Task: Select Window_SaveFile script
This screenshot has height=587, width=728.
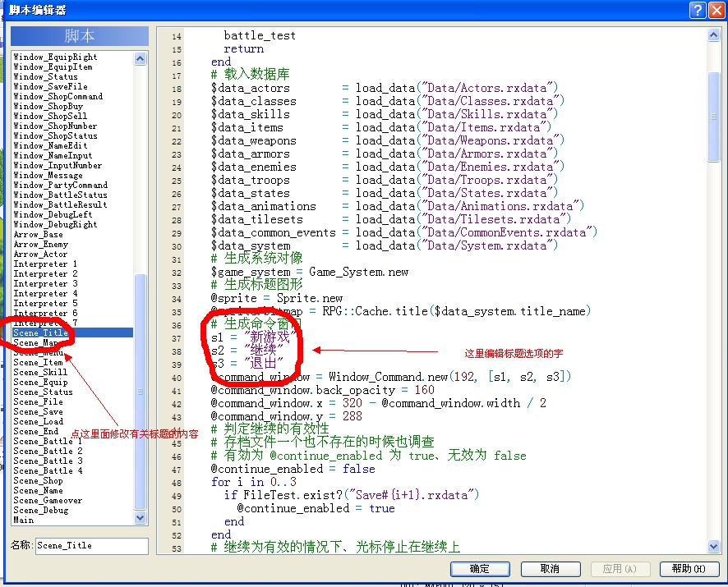Action: tap(50, 87)
